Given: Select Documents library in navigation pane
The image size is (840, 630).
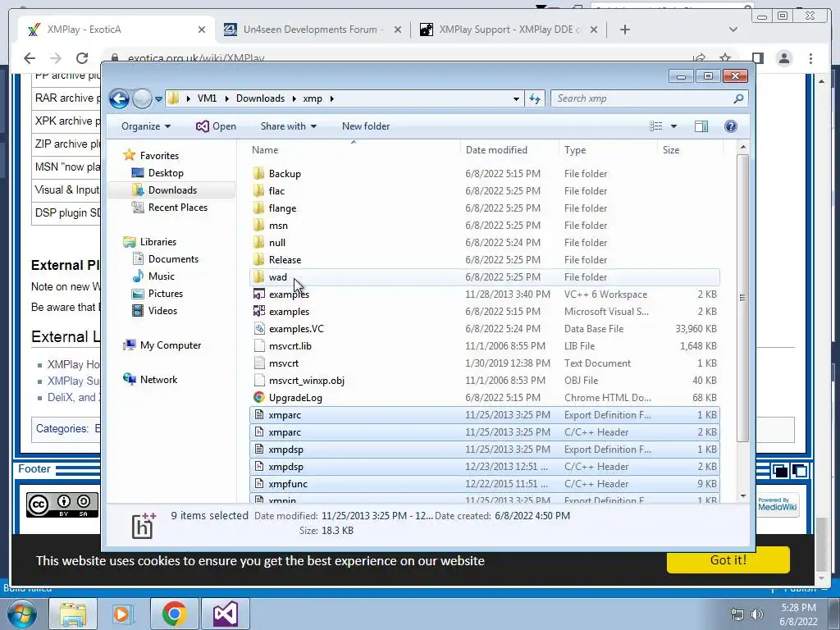Looking at the screenshot, I should point(173,259).
